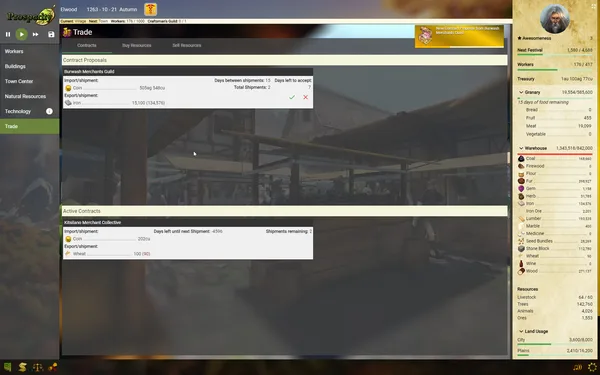The height and width of the screenshot is (375, 600).
Task: Collapse the Warehouse section chevron
Action: point(521,148)
